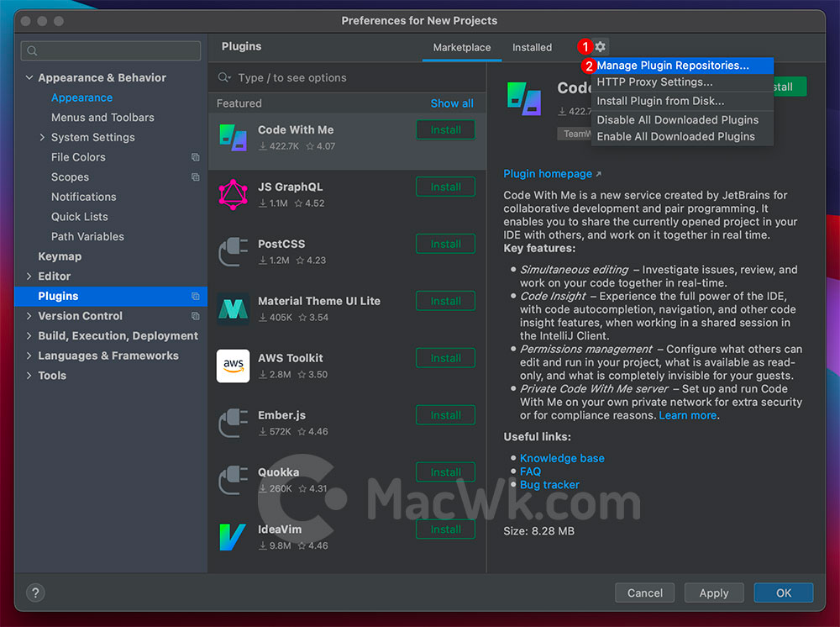Image resolution: width=840 pixels, height=627 pixels.
Task: Click the copy icon beside File Colors
Action: [196, 157]
